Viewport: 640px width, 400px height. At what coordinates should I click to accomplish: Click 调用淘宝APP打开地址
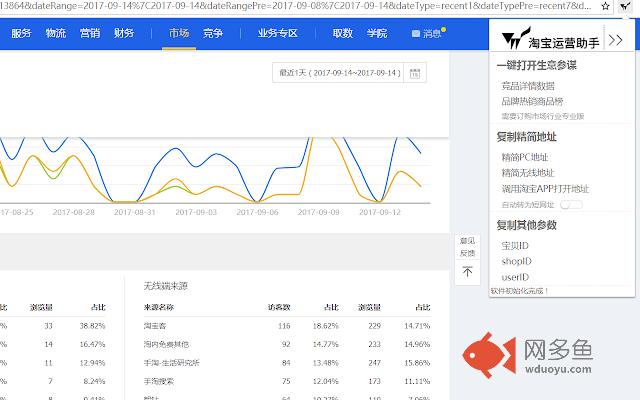tap(545, 189)
